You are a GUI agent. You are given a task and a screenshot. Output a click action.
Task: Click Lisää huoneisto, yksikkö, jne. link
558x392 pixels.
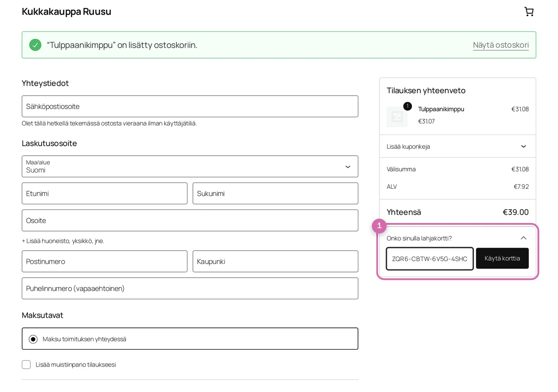[x=63, y=241]
